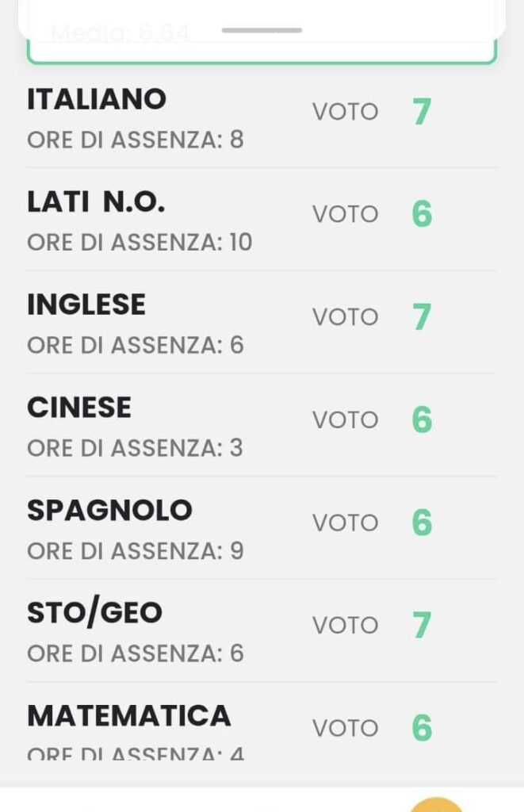Select the green 7 grade for STO/GEO
This screenshot has width=524, height=812.
point(422,625)
